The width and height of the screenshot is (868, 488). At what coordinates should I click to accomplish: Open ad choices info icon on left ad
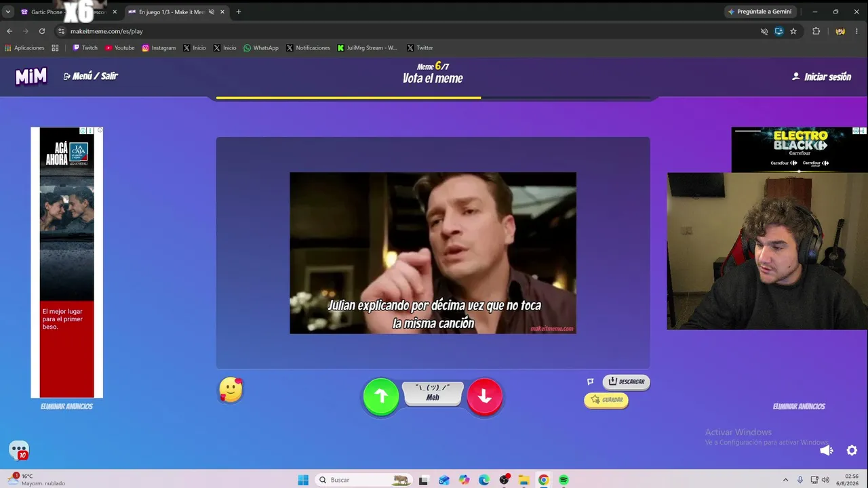point(83,131)
